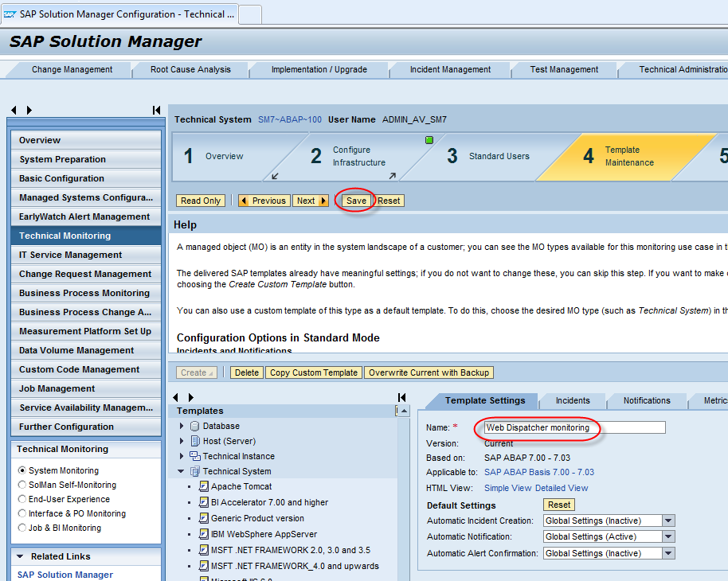728x581 pixels.
Task: Click the left arrow above the Templates panel
Action: [175, 397]
